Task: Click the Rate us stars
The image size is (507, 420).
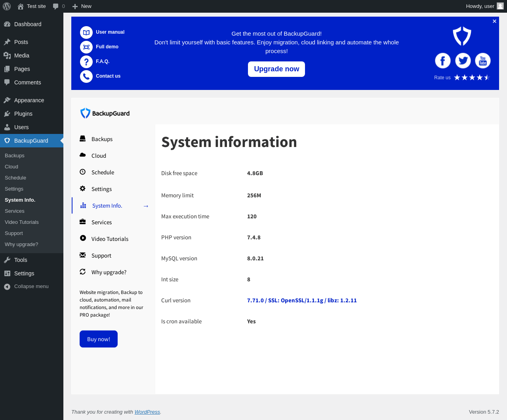Action: pyautogui.click(x=472, y=78)
